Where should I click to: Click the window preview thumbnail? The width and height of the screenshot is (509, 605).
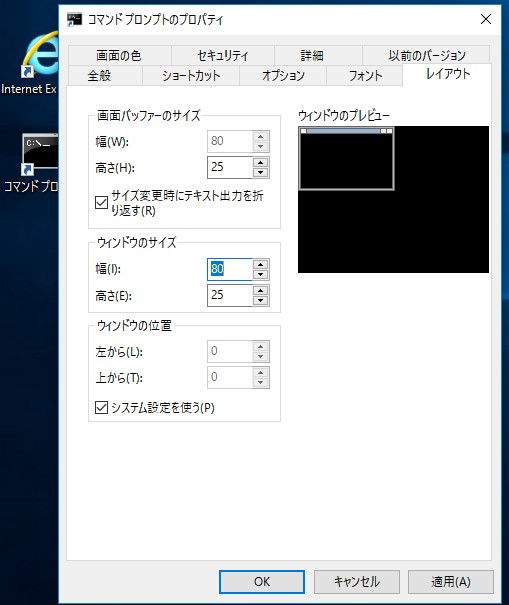(x=347, y=158)
